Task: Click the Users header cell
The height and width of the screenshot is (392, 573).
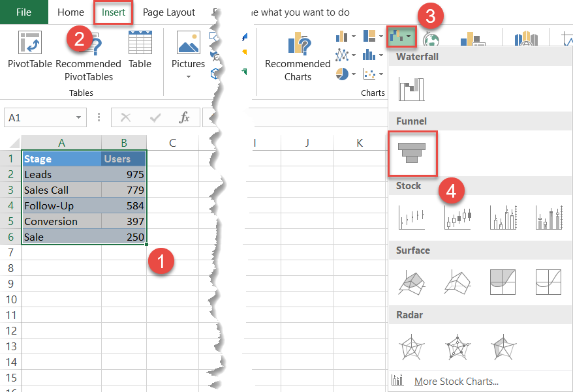Action: pyautogui.click(x=124, y=158)
